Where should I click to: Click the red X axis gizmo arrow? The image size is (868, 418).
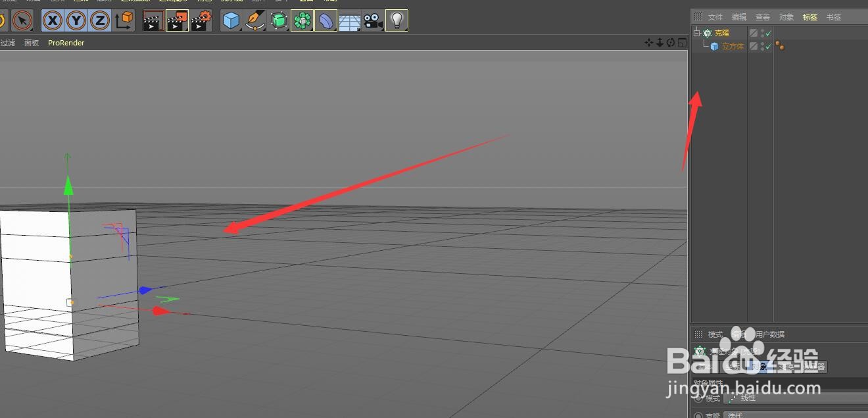click(x=161, y=311)
